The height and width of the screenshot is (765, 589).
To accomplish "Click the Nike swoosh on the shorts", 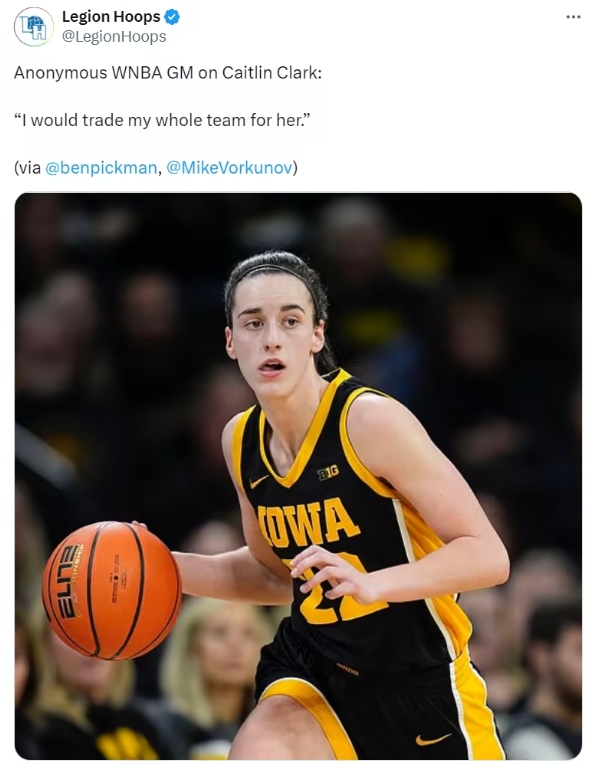I will 433,739.
